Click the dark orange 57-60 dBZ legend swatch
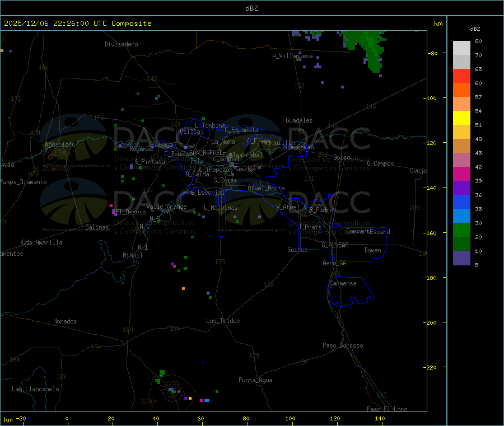 (x=461, y=90)
